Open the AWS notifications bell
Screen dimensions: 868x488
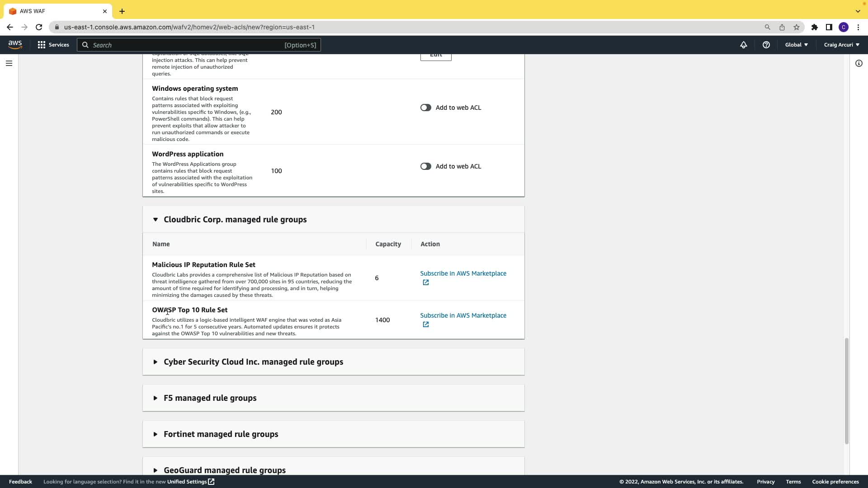(x=743, y=45)
